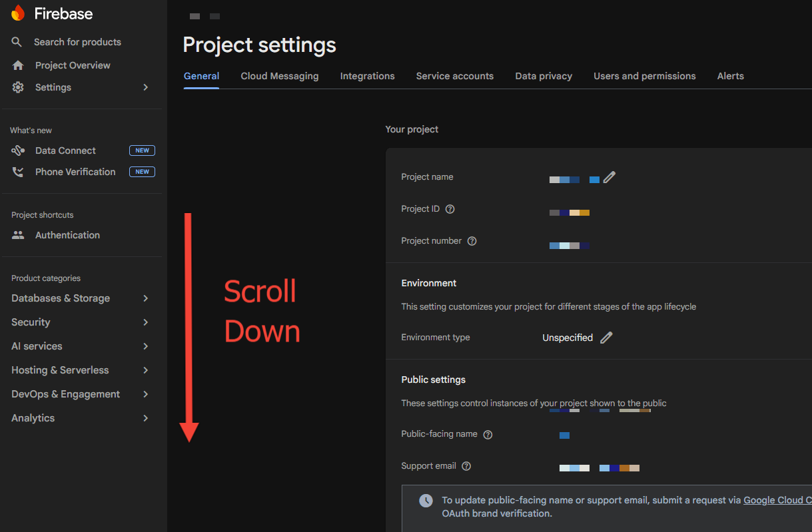The height and width of the screenshot is (532, 812).
Task: Open Phone Verification in sidebar
Action: coord(75,172)
